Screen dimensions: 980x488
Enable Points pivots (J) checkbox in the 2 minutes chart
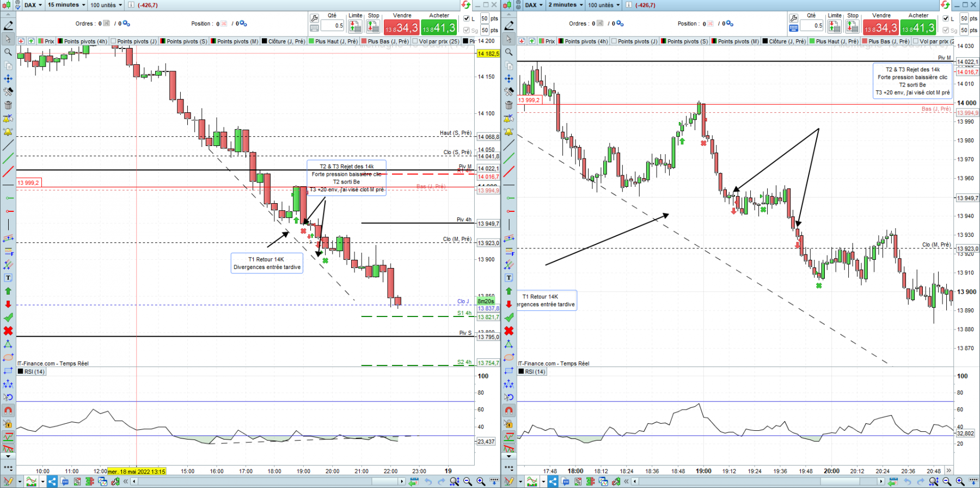pyautogui.click(x=614, y=41)
